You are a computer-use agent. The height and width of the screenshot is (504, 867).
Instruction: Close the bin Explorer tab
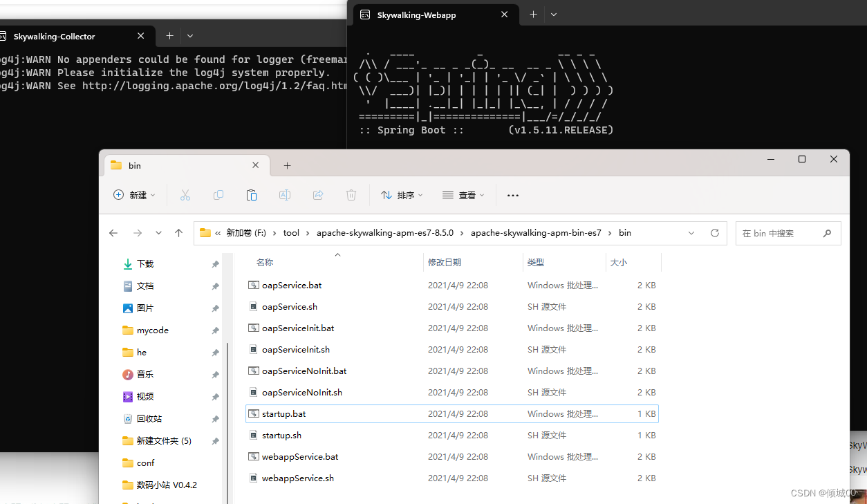pyautogui.click(x=255, y=166)
